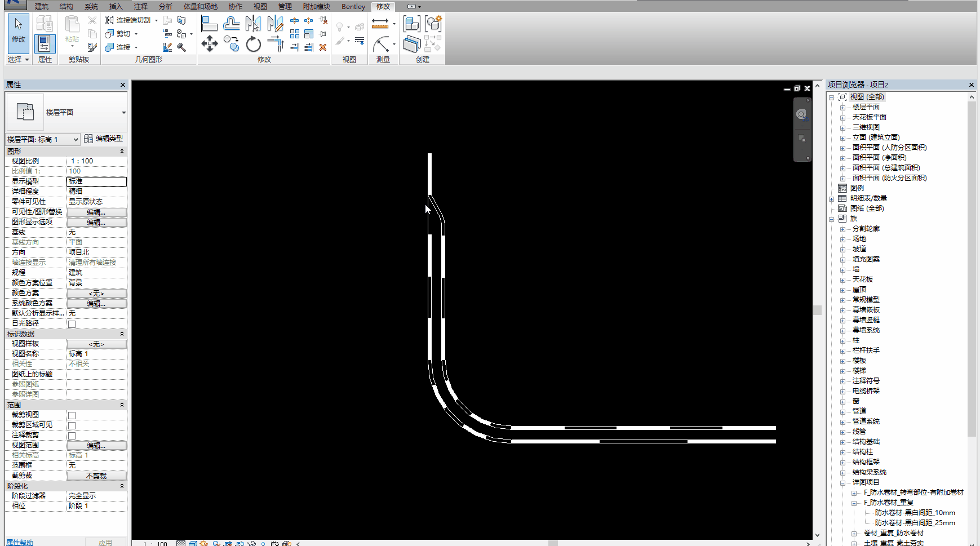
Task: Open the 剪切 geometry dropdown arrow
Action: (x=136, y=34)
